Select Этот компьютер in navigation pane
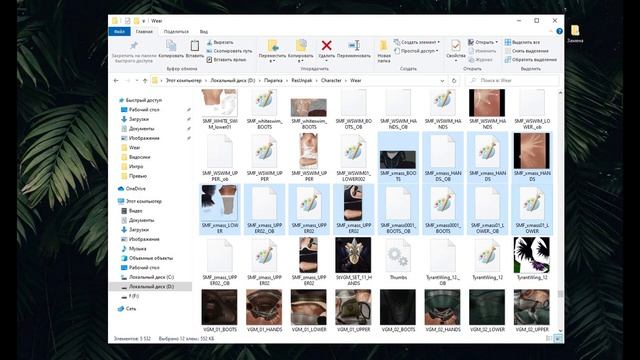 143,201
